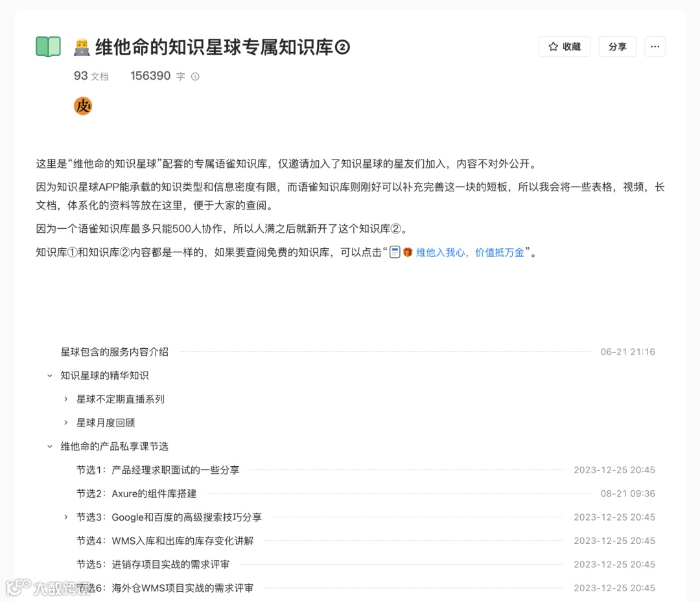Image resolution: width=700 pixels, height=601 pixels.
Task: Open the "..." more options menu
Action: coord(655,46)
